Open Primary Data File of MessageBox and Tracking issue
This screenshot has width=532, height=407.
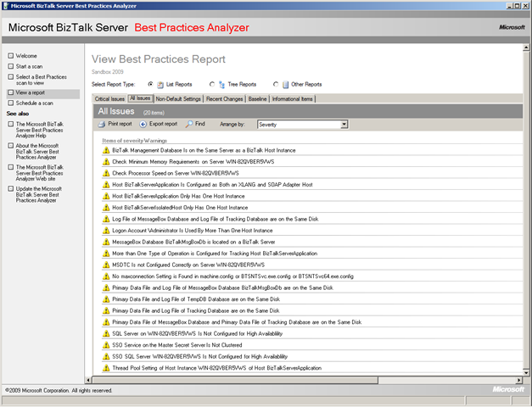(x=237, y=322)
